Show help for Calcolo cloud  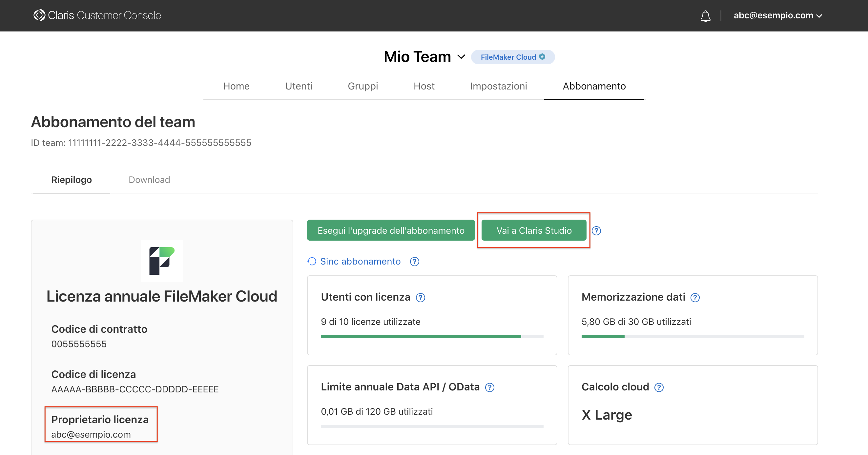659,388
